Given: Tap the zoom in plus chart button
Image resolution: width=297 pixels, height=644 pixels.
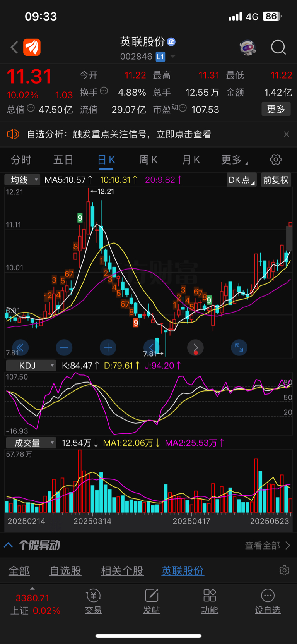Looking at the screenshot, I should [108, 347].
